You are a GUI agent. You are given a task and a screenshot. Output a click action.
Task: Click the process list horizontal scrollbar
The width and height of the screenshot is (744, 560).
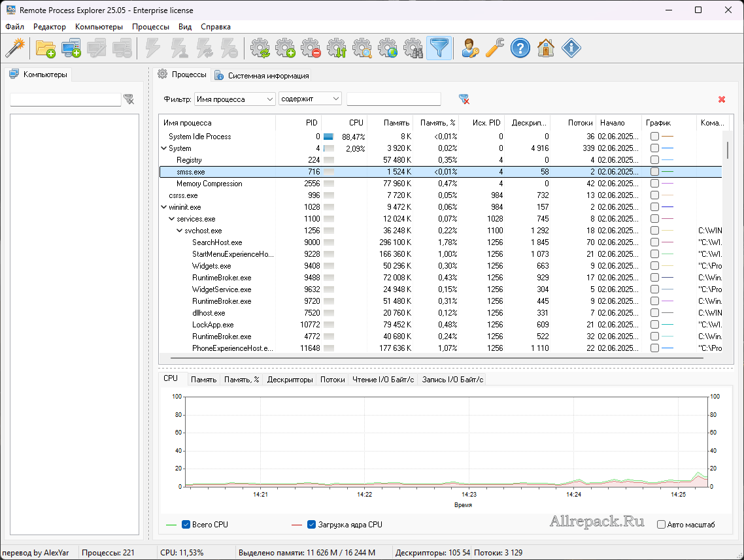click(x=437, y=358)
